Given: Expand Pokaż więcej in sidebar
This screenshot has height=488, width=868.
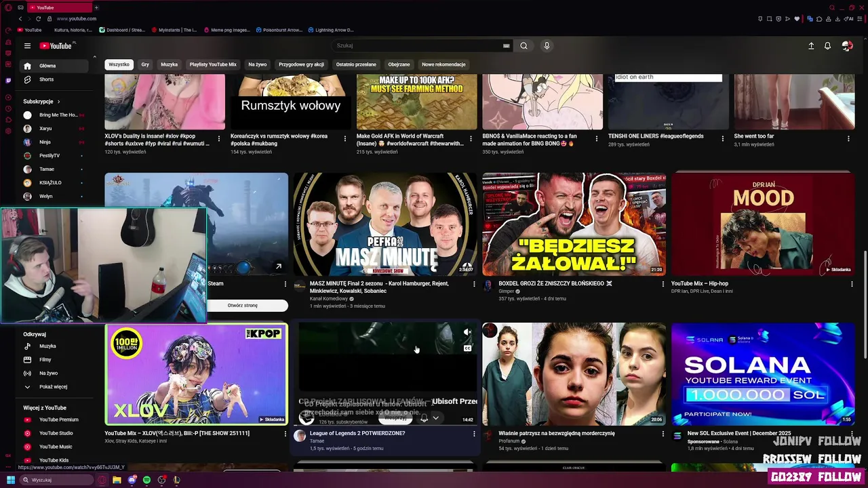Looking at the screenshot, I should [54, 386].
